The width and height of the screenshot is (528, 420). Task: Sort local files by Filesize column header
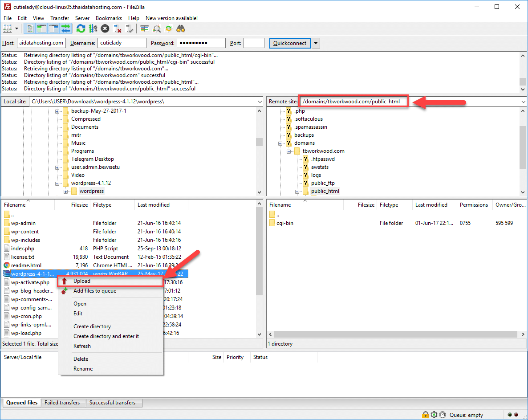tap(73, 205)
